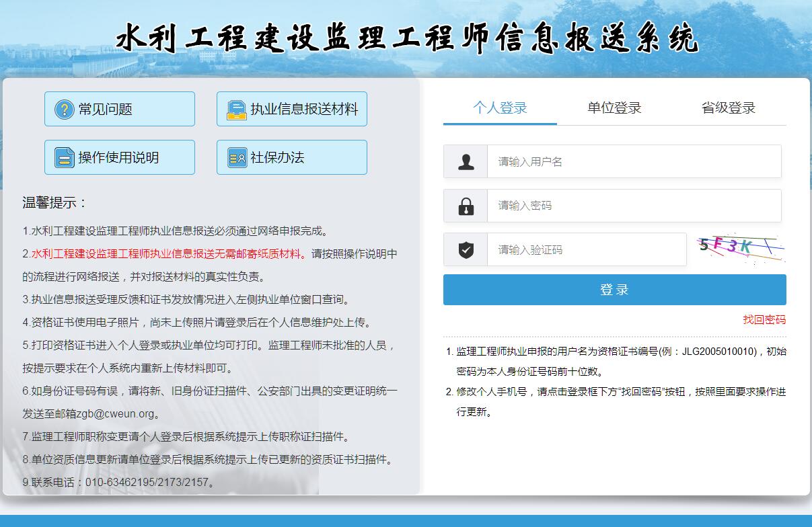
Task: Click note 2 about 修改个人手机号
Action: tap(616, 401)
